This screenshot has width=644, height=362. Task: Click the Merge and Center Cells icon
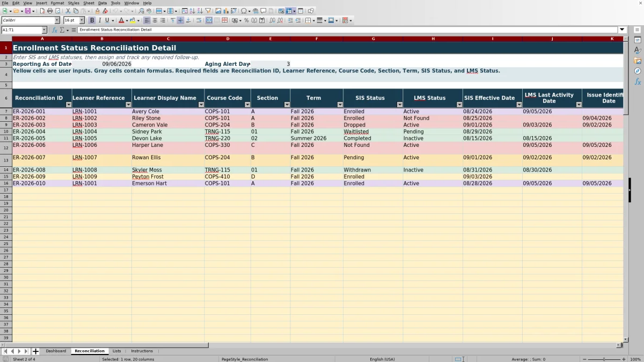[x=209, y=20]
